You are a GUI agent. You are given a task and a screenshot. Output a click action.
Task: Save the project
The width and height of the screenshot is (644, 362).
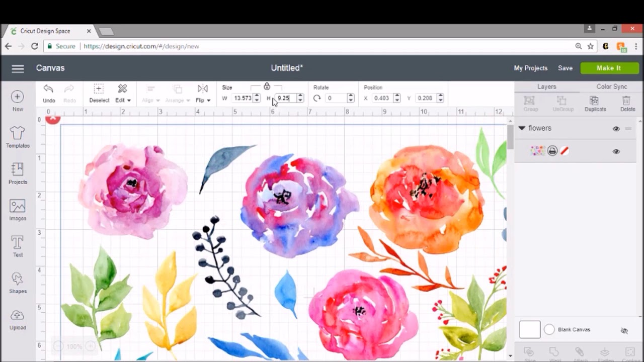(565, 68)
